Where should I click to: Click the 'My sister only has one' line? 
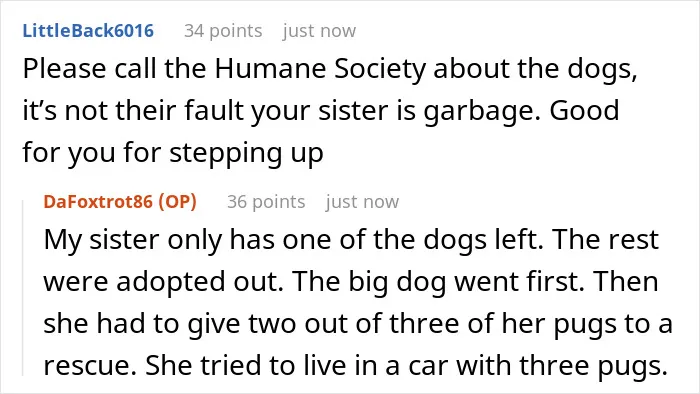tap(351, 240)
